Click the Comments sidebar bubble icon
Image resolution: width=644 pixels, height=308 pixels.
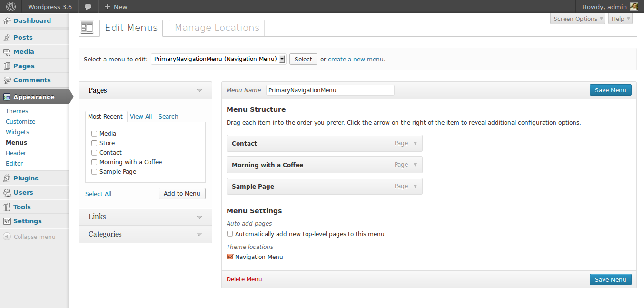7,80
